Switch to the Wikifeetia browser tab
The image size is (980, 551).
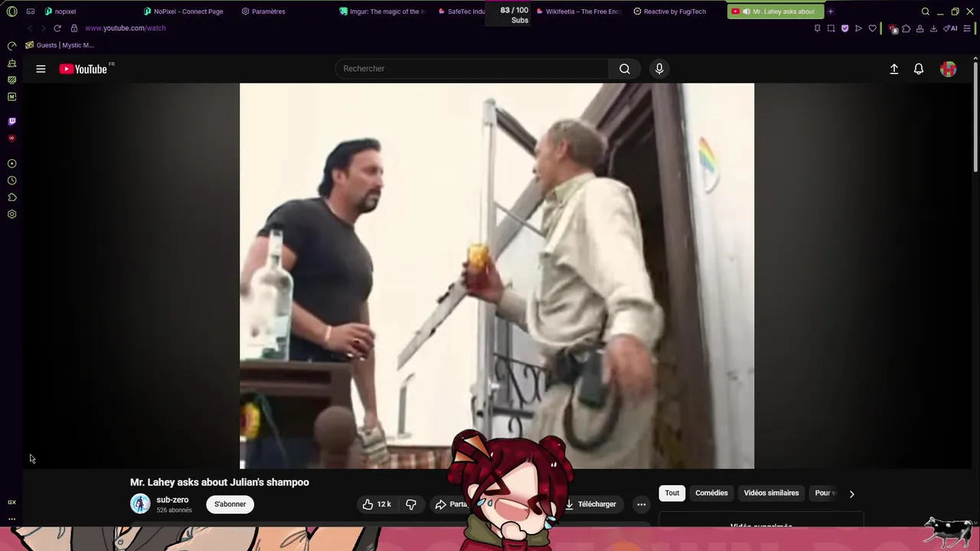click(583, 11)
